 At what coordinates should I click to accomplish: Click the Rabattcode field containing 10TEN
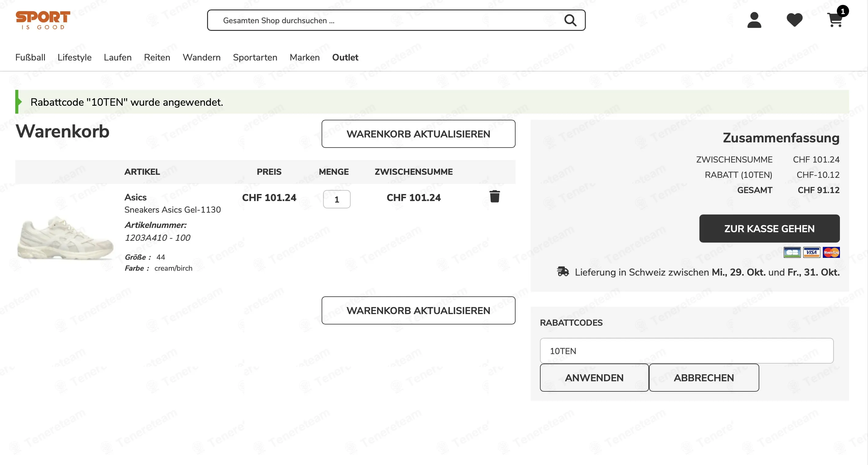(x=686, y=351)
